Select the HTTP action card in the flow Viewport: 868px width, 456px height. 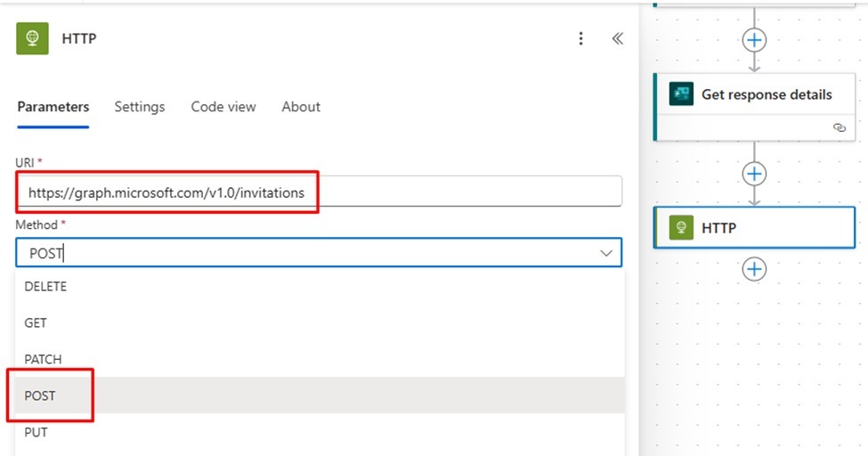754,228
